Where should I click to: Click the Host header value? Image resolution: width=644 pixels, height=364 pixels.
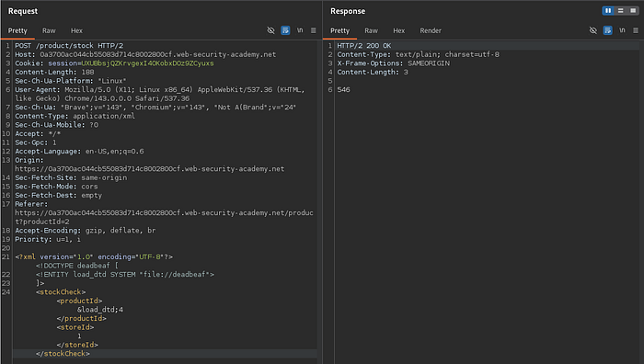[x=157, y=54]
